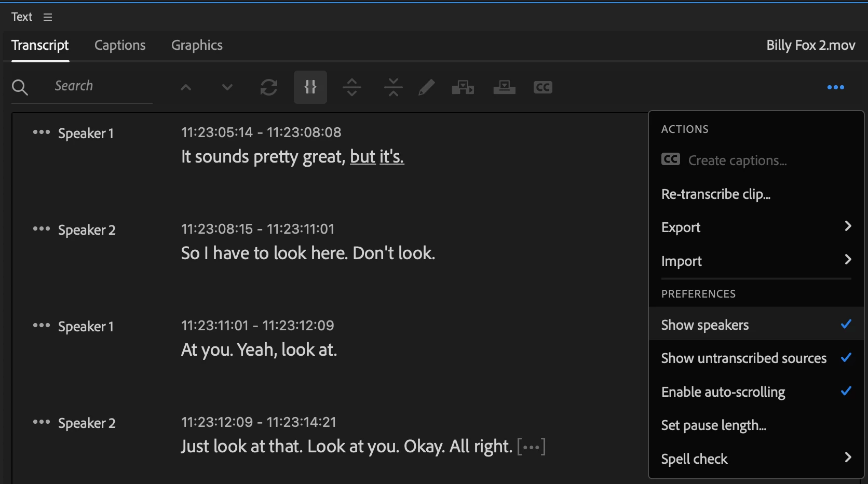Switch to the Graphics tab

point(197,46)
